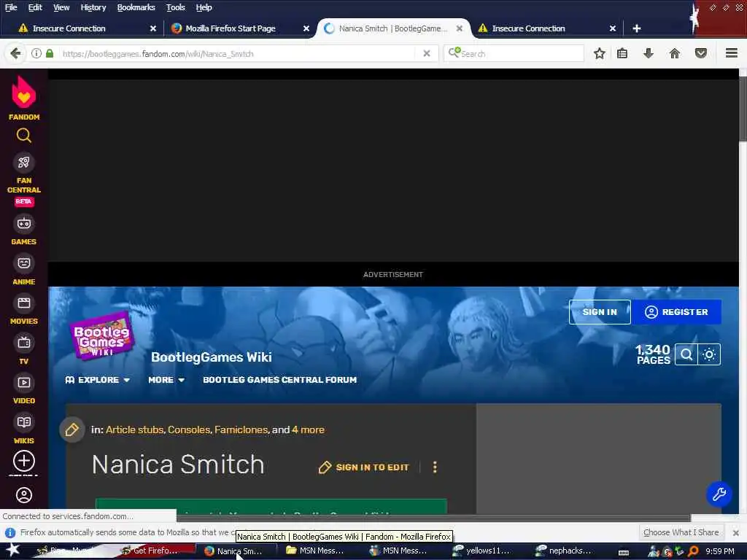
Task: Open Fandom sidebar search icon
Action: 24,136
